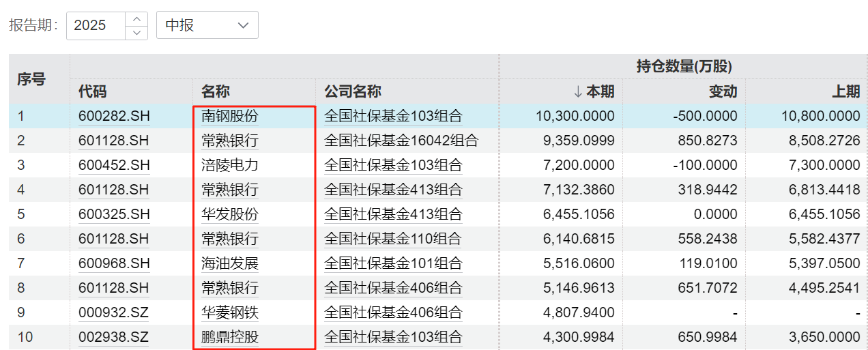Open 全国社保基金16042组合 company link
The image size is (868, 350).
(x=401, y=141)
